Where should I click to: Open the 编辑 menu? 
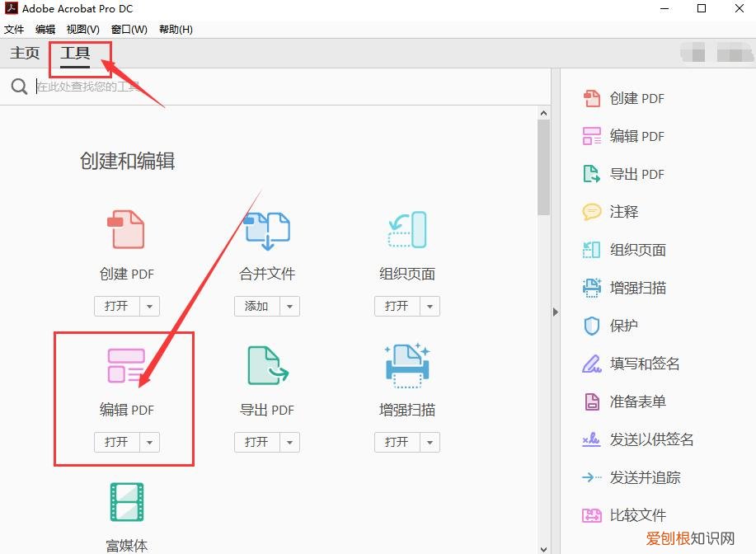(x=45, y=30)
